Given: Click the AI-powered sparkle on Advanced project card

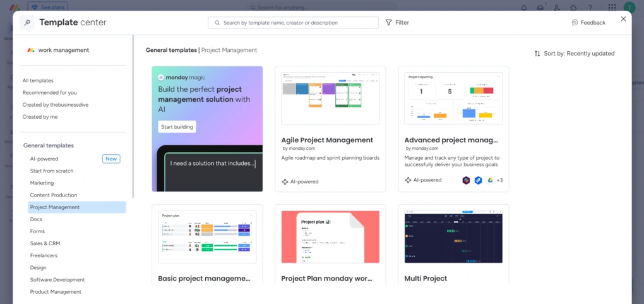Looking at the screenshot, I should (x=408, y=180).
